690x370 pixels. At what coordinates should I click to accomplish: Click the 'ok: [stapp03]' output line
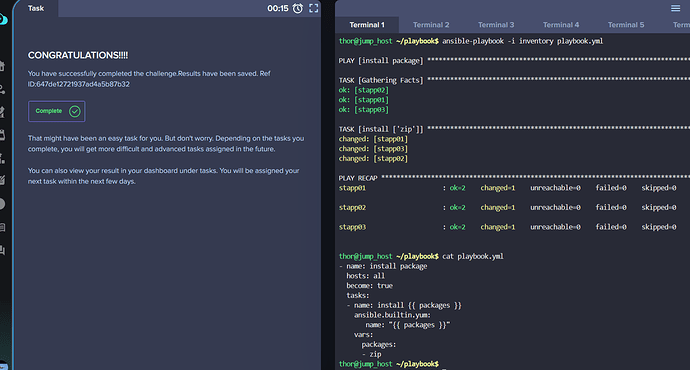(x=363, y=110)
